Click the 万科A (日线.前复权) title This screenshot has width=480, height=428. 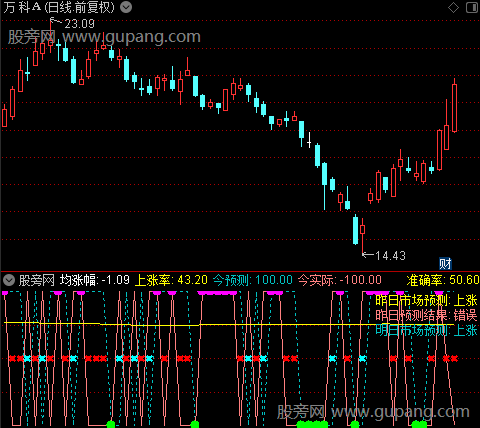(x=59, y=7)
